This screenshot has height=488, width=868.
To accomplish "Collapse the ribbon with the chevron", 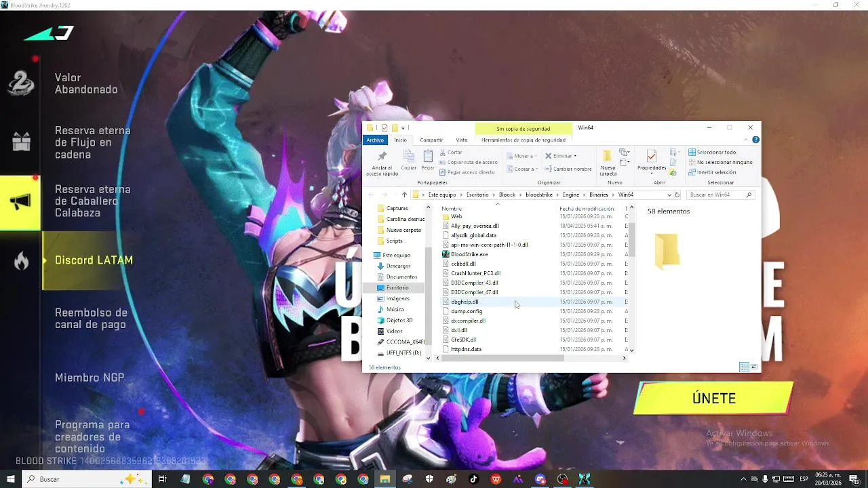I will [747, 140].
